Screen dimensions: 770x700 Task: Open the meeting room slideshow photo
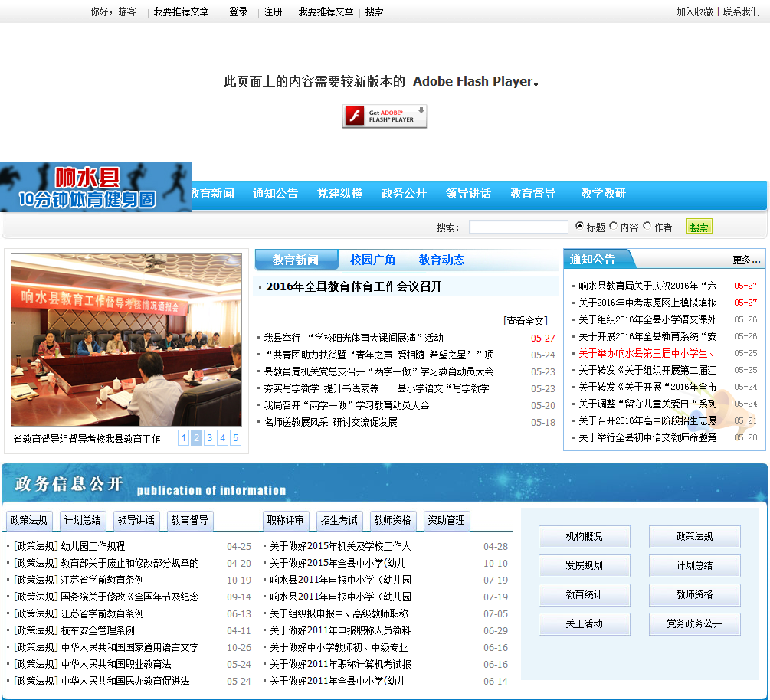tap(126, 339)
